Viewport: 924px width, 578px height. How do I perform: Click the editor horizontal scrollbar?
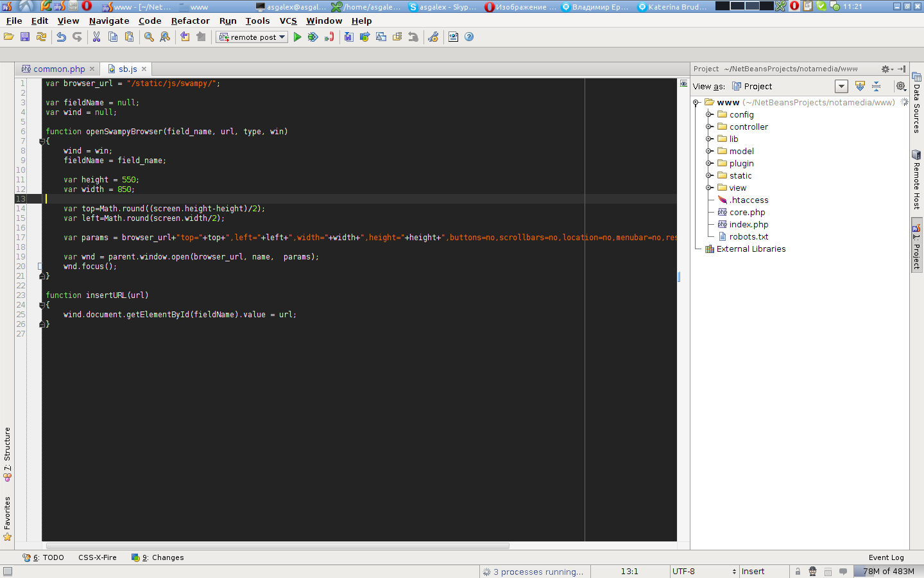coord(277,546)
